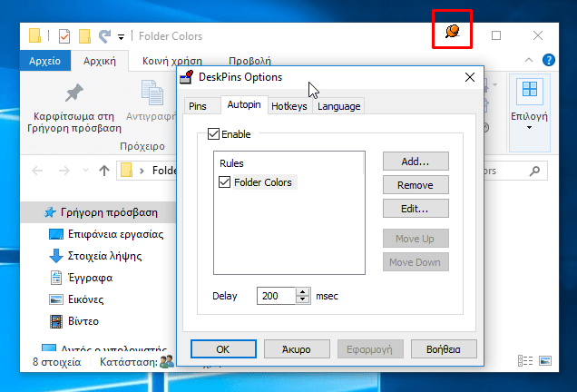Click the Remove rule button

tap(416, 185)
